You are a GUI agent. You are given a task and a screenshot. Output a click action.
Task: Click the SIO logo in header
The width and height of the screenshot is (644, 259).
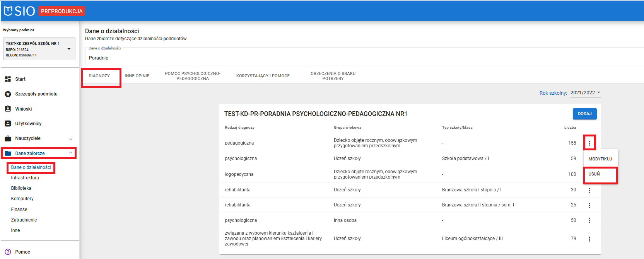pyautogui.click(x=19, y=11)
